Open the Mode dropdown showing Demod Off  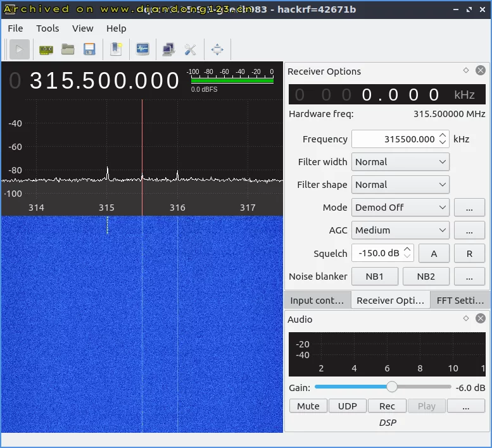click(400, 208)
